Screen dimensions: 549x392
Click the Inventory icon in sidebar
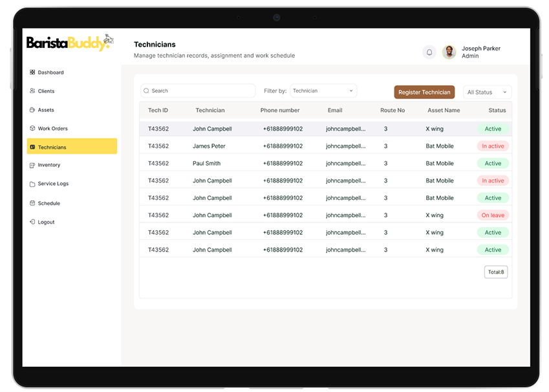32,165
